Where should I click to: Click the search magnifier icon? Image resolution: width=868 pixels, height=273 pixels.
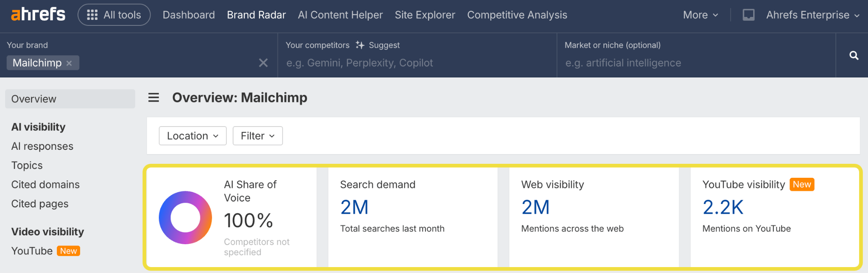pos(854,55)
